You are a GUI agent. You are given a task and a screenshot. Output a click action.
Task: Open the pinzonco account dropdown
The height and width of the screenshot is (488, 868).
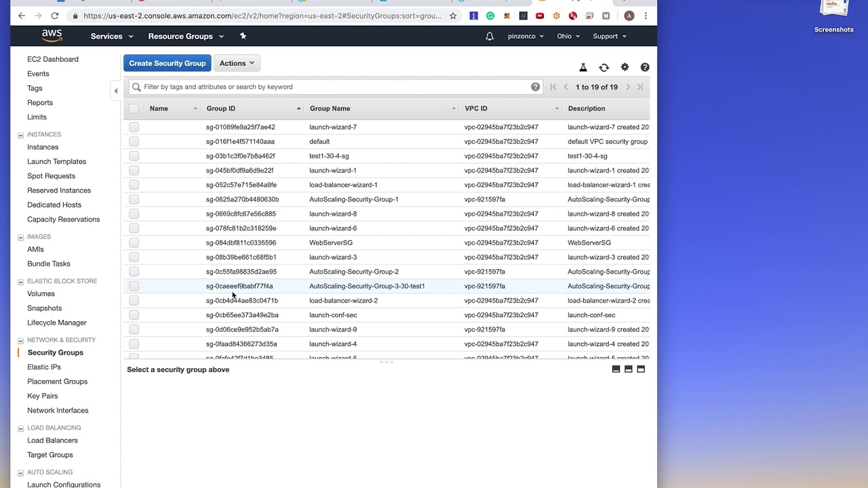click(526, 37)
